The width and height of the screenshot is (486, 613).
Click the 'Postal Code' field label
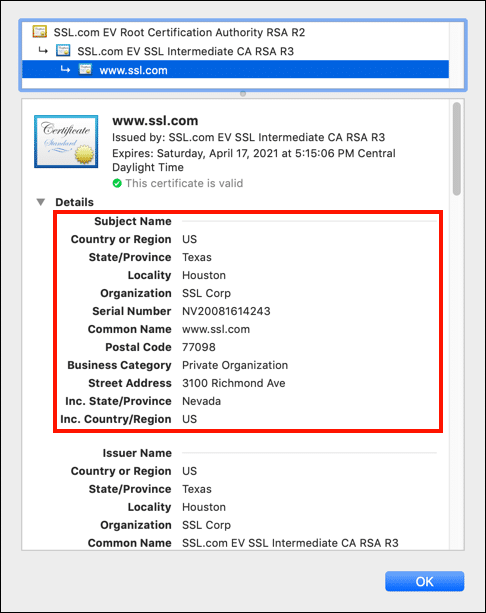coord(138,347)
